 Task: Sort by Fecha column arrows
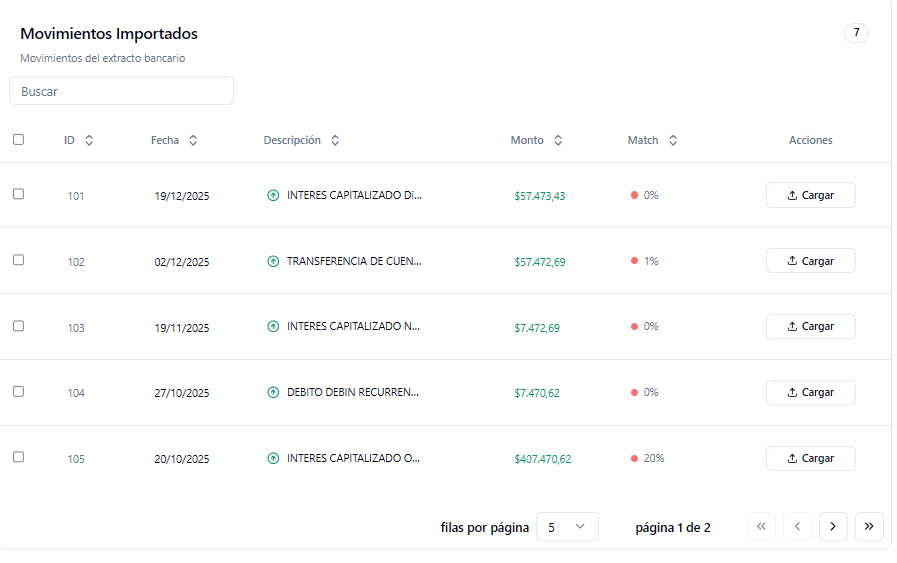click(193, 141)
